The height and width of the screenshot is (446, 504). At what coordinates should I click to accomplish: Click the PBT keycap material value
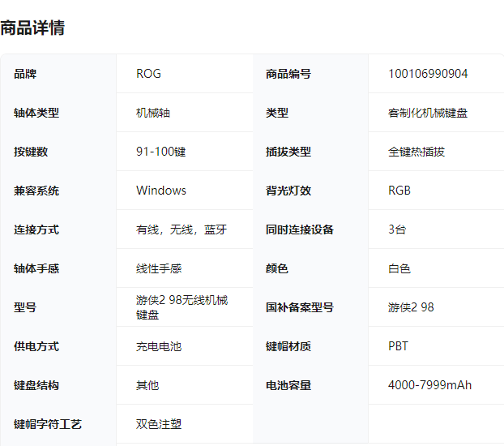[x=398, y=346]
